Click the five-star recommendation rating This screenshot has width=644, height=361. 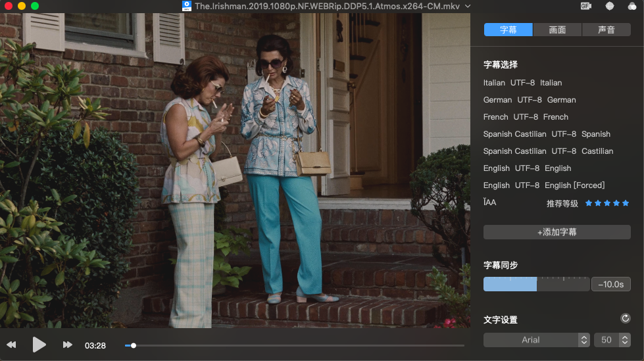point(607,203)
